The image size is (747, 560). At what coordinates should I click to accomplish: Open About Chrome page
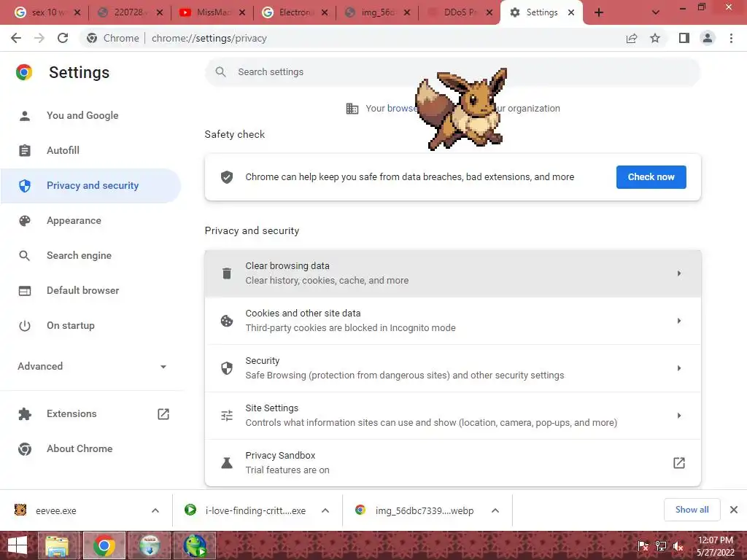pyautogui.click(x=90, y=448)
